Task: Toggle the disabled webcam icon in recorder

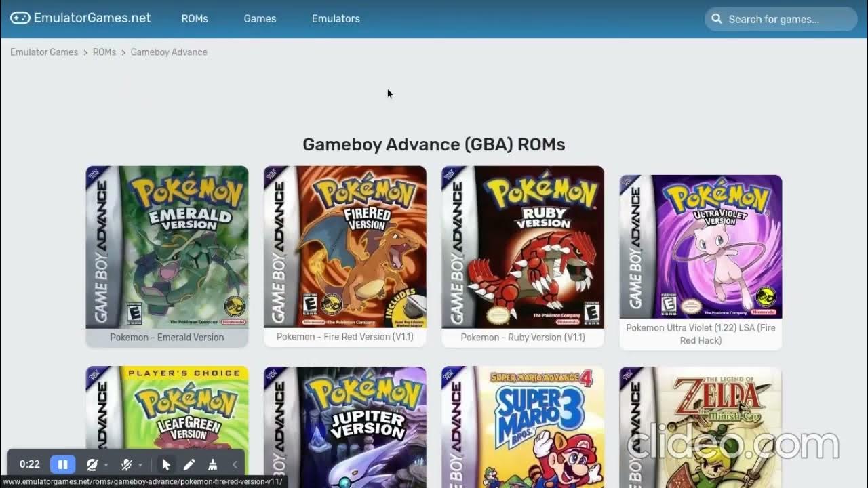Action: pos(92,464)
